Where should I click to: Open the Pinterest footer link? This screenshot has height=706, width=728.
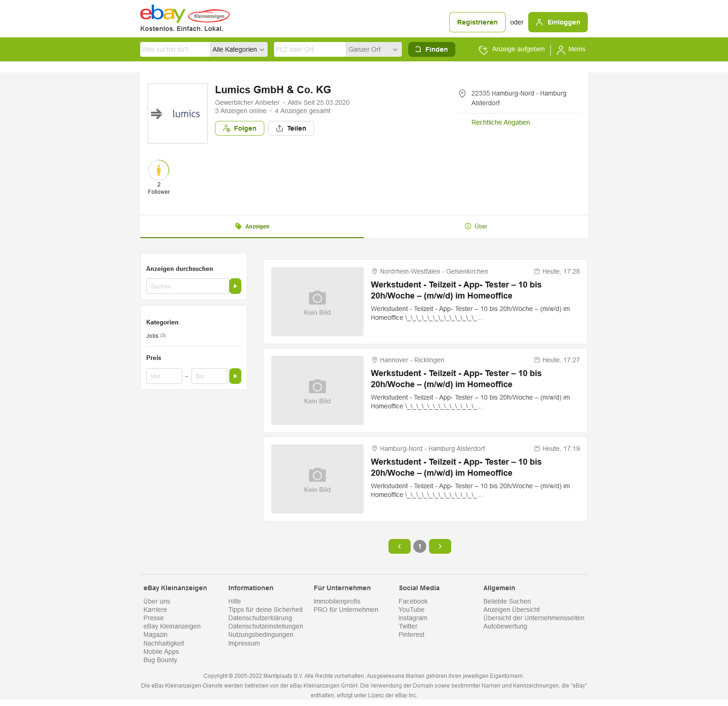412,634
